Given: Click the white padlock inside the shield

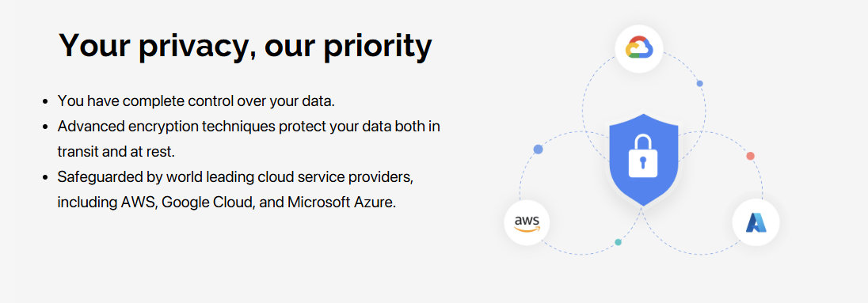Looking at the screenshot, I should coord(643,157).
